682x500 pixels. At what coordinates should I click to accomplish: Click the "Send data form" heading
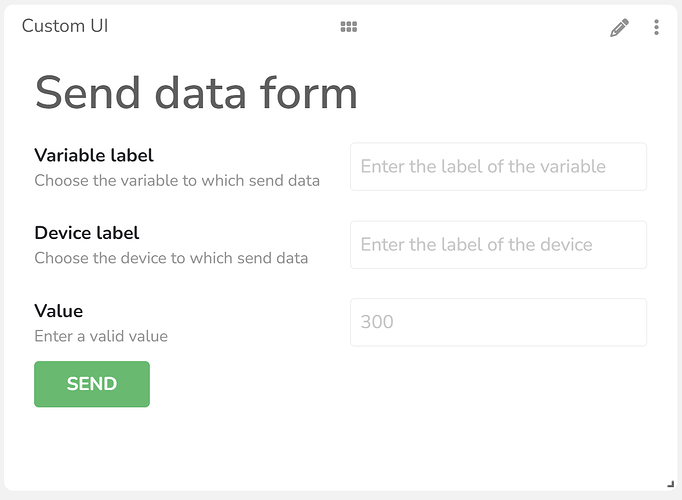[196, 93]
